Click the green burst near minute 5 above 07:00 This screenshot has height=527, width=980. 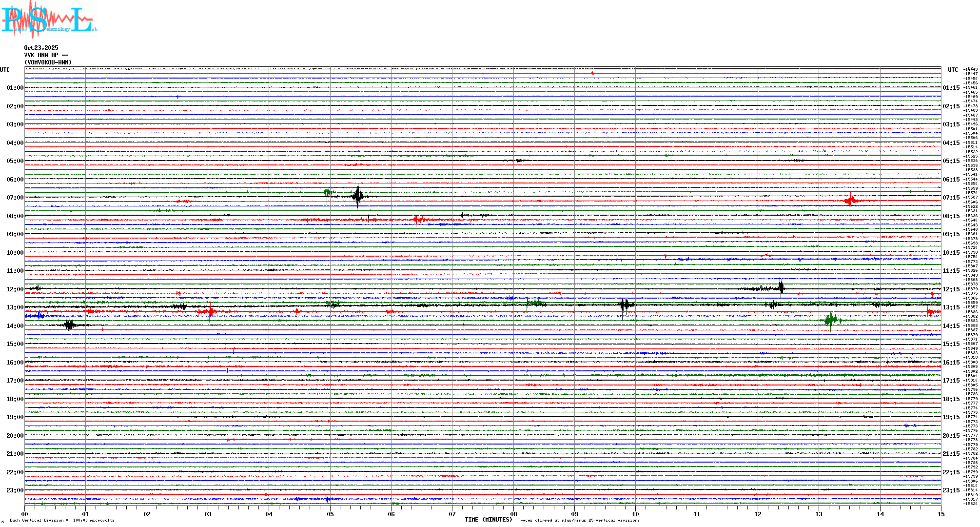[x=328, y=193]
